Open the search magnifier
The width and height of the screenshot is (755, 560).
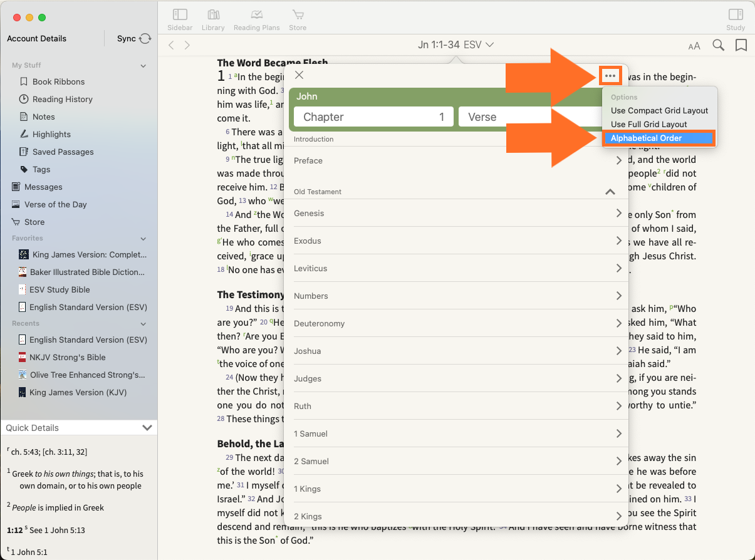[x=719, y=45]
